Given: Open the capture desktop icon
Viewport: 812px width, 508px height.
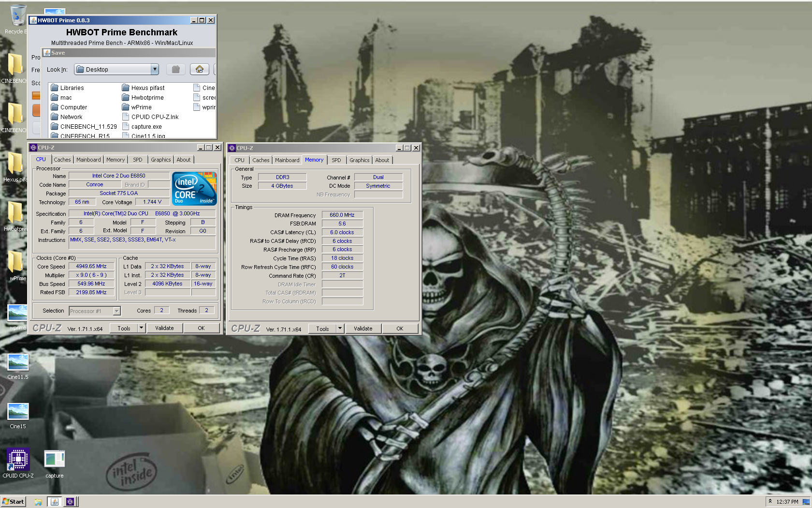Looking at the screenshot, I should 54,463.
